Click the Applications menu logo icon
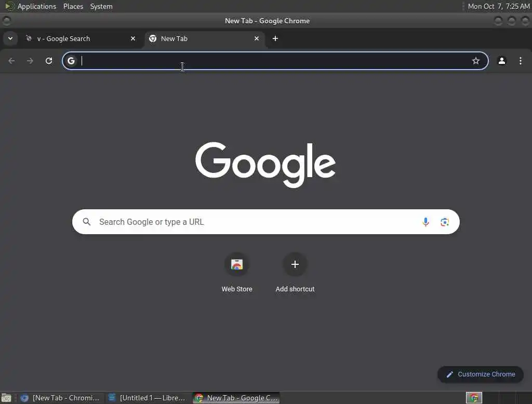 pos(9,6)
